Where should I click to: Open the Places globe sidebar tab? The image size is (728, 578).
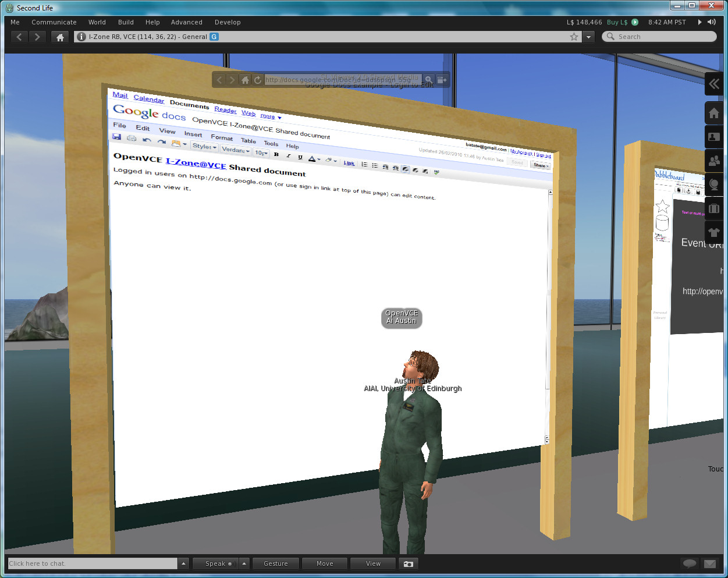pyautogui.click(x=714, y=185)
